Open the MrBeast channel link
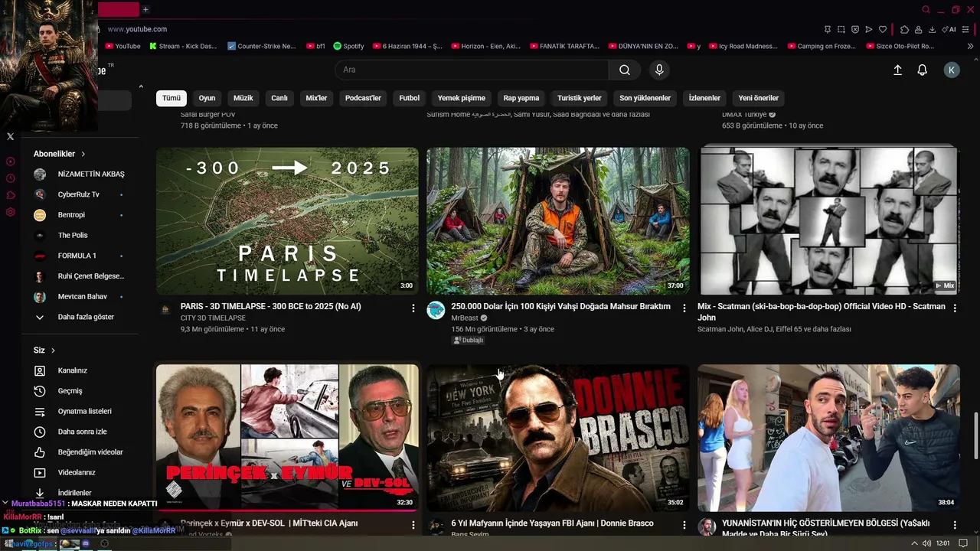980x551 pixels. 465,318
